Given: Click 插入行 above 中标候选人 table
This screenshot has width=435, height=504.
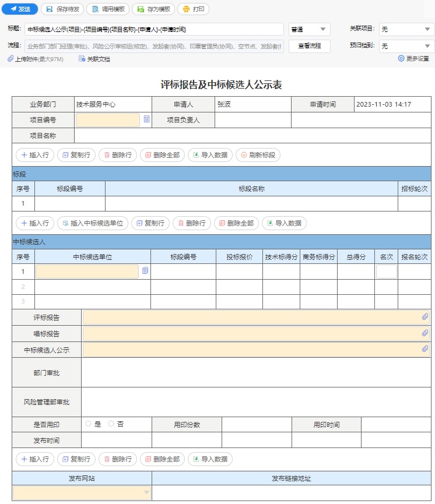Looking at the screenshot, I should (35, 223).
